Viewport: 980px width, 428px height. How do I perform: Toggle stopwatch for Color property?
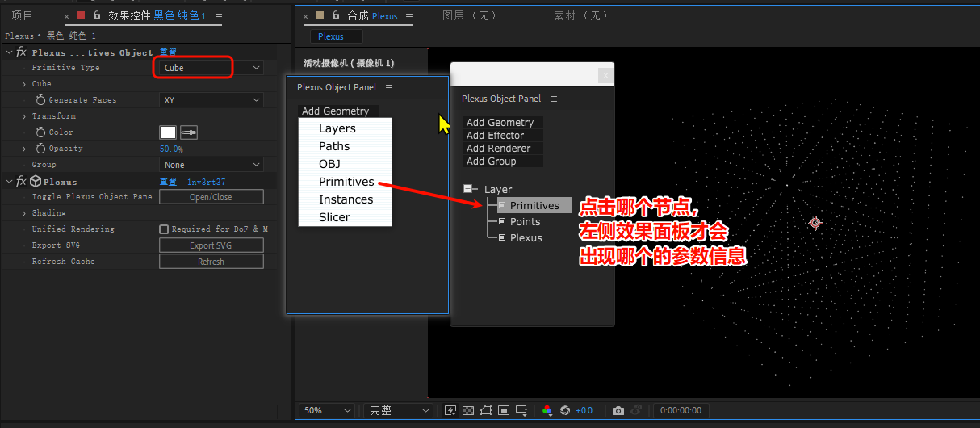point(41,132)
